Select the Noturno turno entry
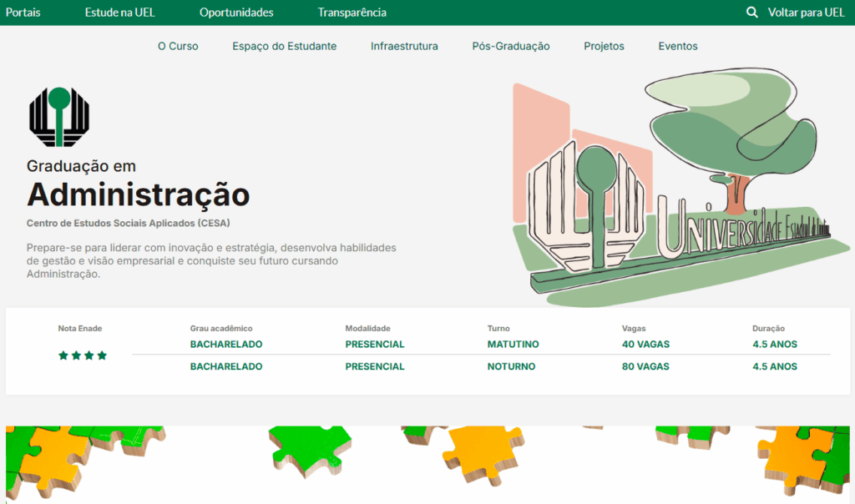This screenshot has width=855, height=504. [x=511, y=366]
